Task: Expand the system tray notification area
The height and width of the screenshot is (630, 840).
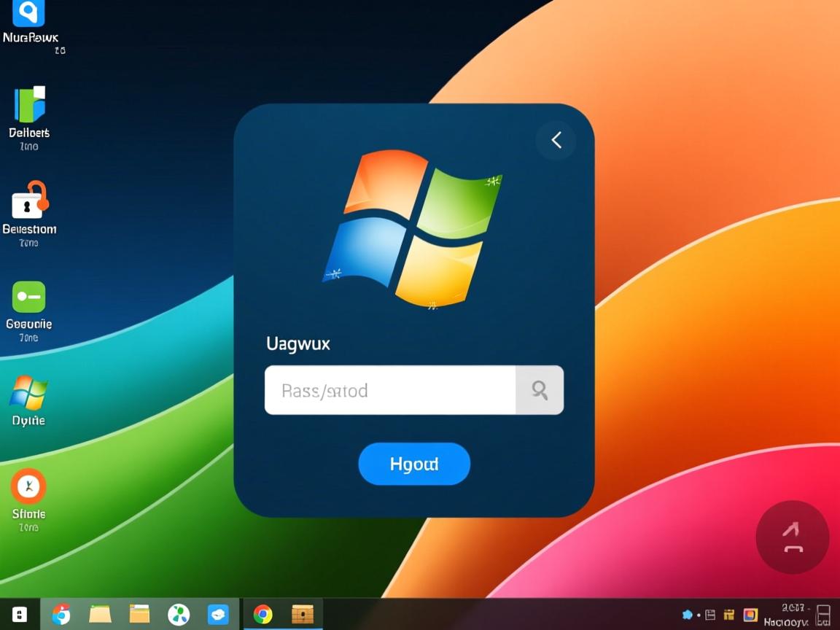Action: (x=686, y=614)
